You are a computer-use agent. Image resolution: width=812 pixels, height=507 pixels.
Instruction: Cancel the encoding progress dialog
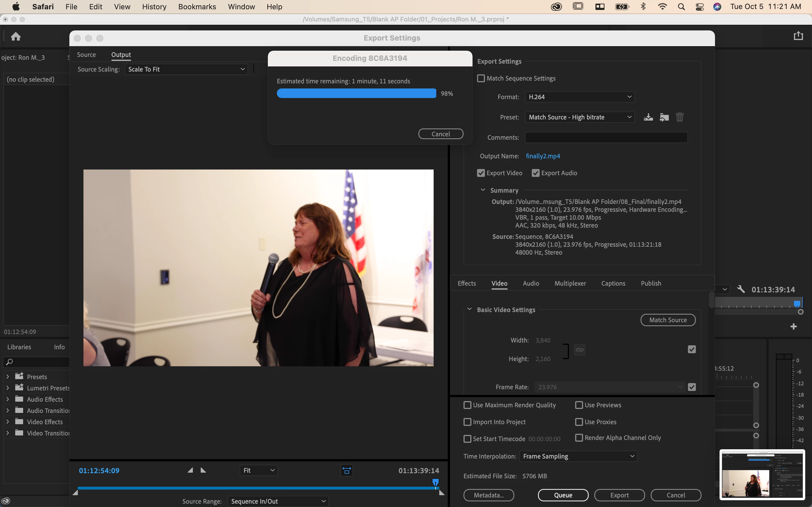(441, 134)
